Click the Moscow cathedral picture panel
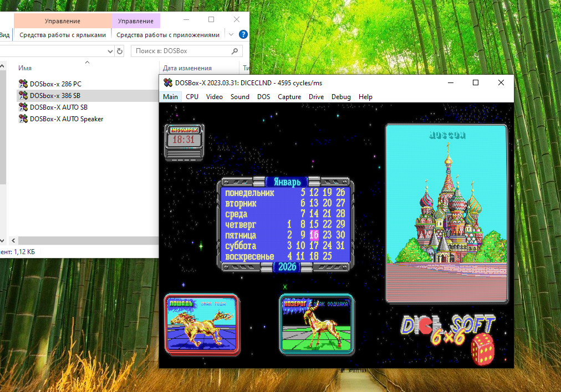This screenshot has width=561, height=392. 446,214
